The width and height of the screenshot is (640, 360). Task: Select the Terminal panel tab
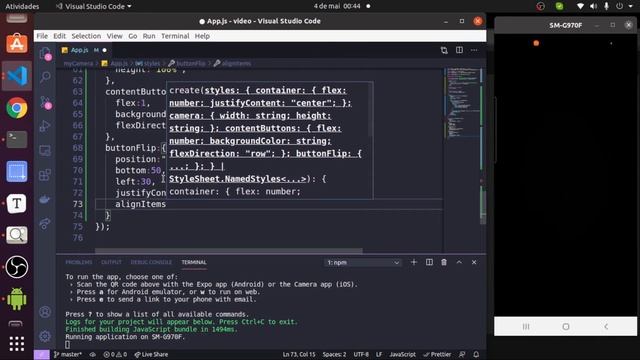pos(194,262)
